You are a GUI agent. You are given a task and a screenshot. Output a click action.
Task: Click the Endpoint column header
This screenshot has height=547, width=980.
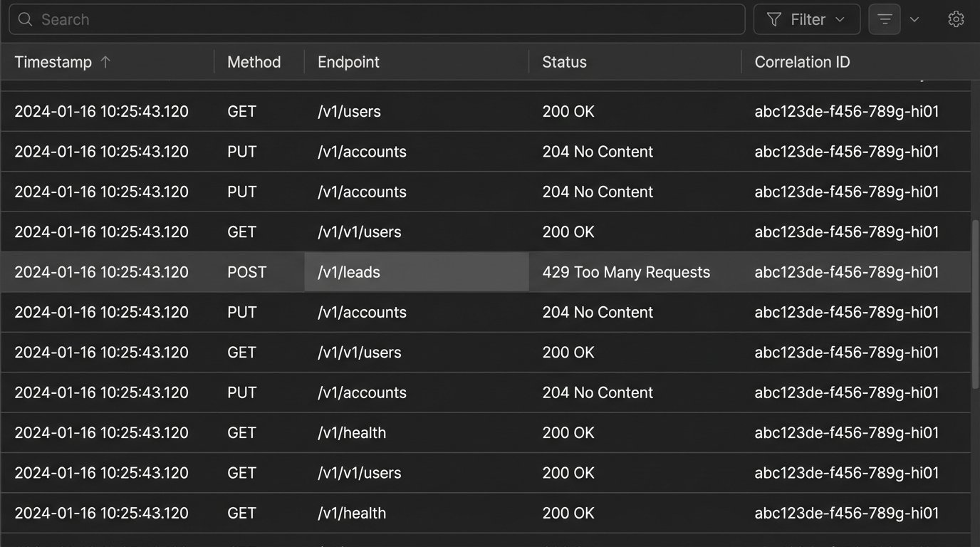pyautogui.click(x=348, y=62)
